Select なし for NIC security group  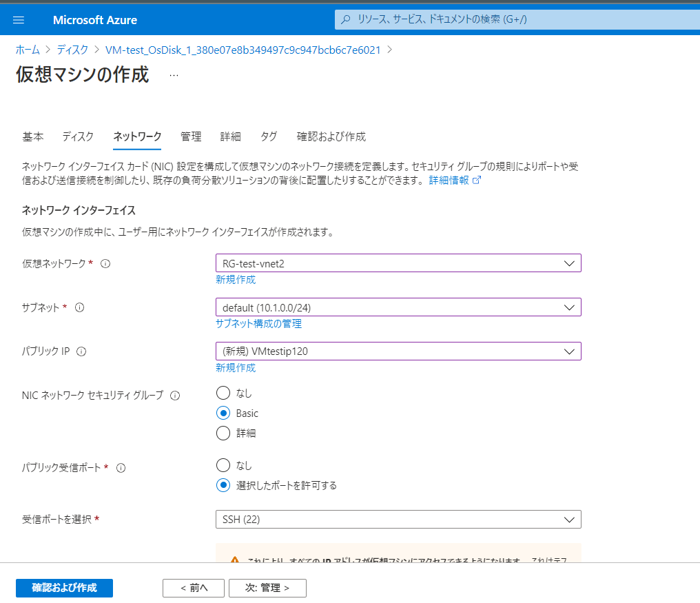[x=223, y=393]
